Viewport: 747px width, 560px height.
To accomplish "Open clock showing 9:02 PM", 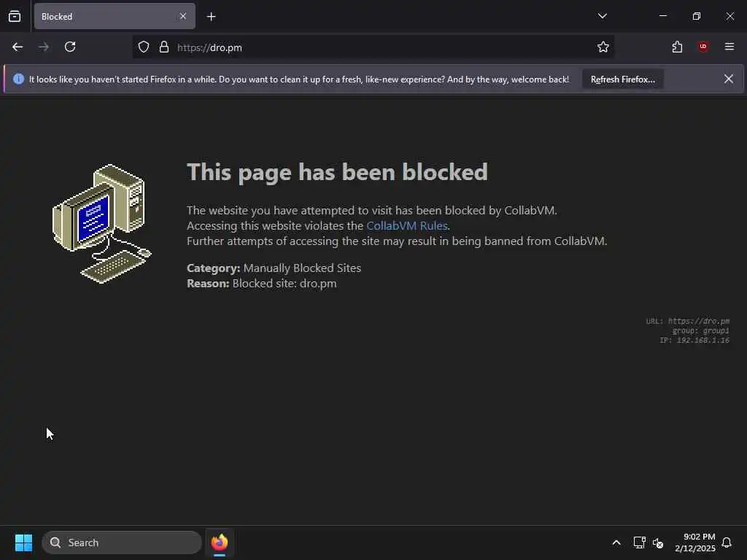I will [x=695, y=542].
